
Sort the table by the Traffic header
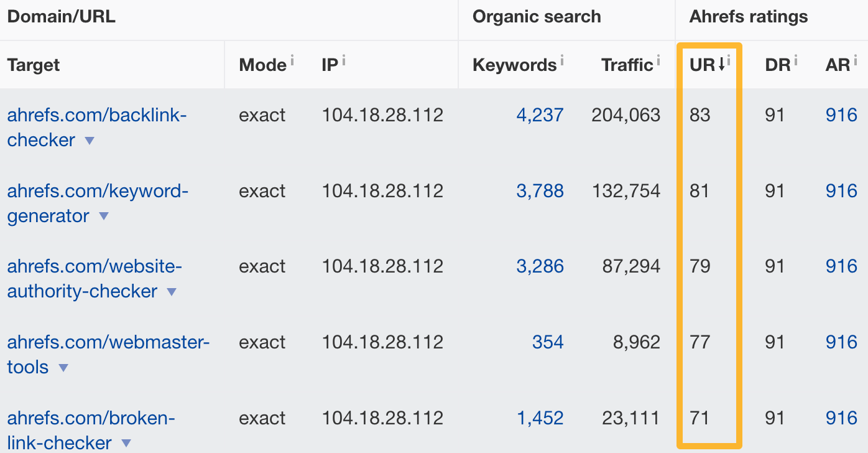click(627, 65)
